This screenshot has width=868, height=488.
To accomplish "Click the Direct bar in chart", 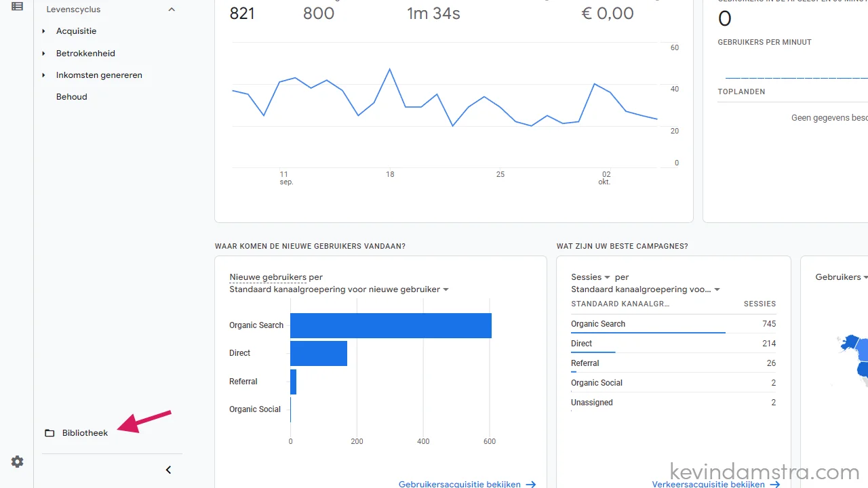I will (319, 353).
